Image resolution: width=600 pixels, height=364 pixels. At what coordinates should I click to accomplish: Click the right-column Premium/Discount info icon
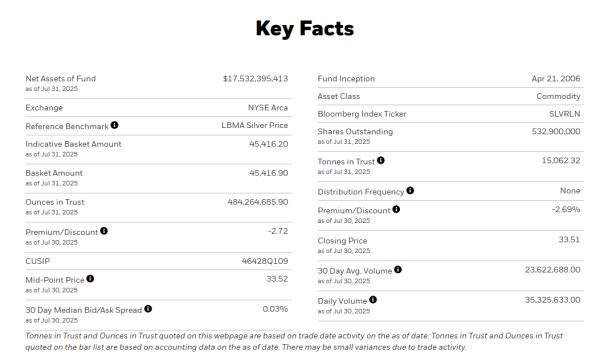396,209
